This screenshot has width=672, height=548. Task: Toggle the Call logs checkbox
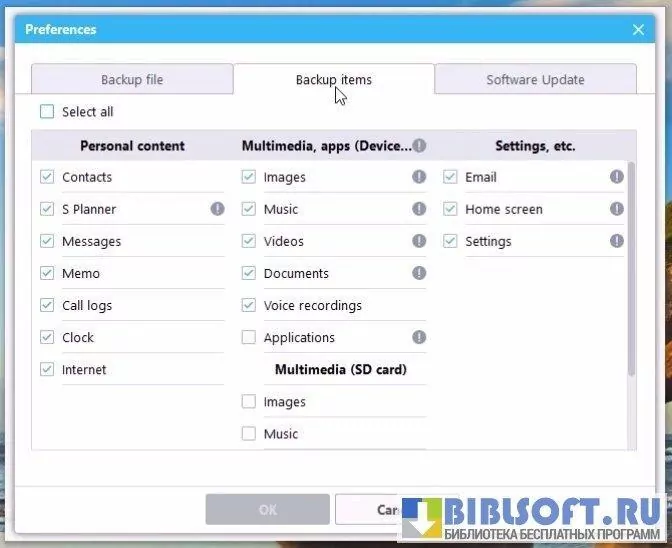pos(47,305)
